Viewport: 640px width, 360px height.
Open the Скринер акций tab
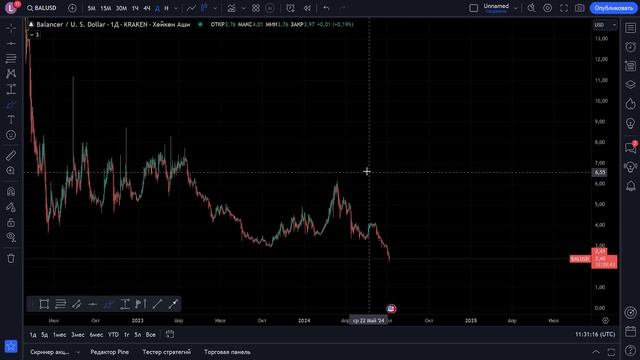tap(50, 352)
